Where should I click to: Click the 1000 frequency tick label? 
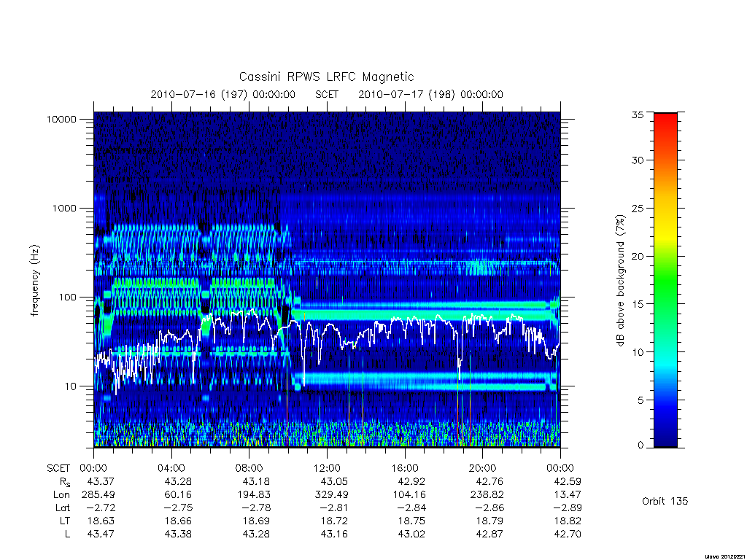coord(64,208)
